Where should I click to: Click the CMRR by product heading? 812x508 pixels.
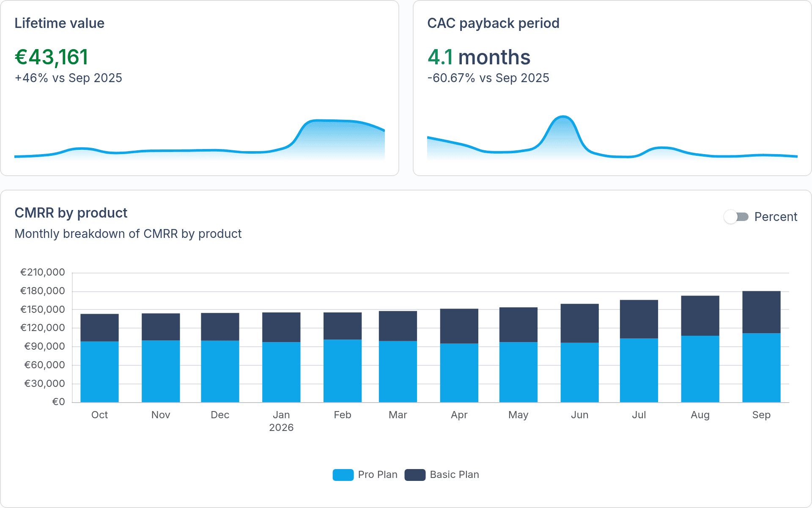point(71,213)
